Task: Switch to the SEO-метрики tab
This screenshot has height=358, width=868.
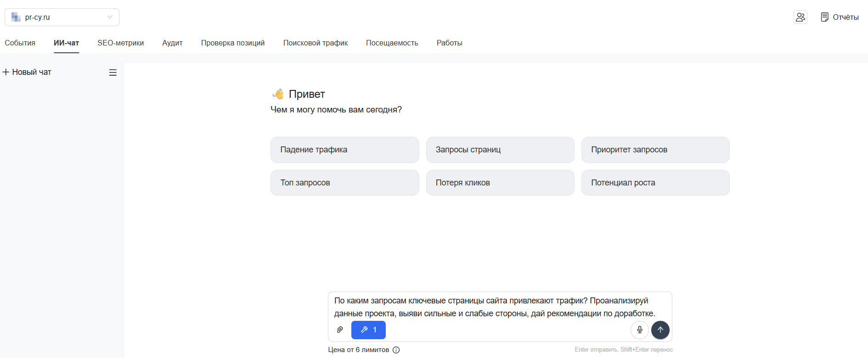Action: click(x=120, y=43)
